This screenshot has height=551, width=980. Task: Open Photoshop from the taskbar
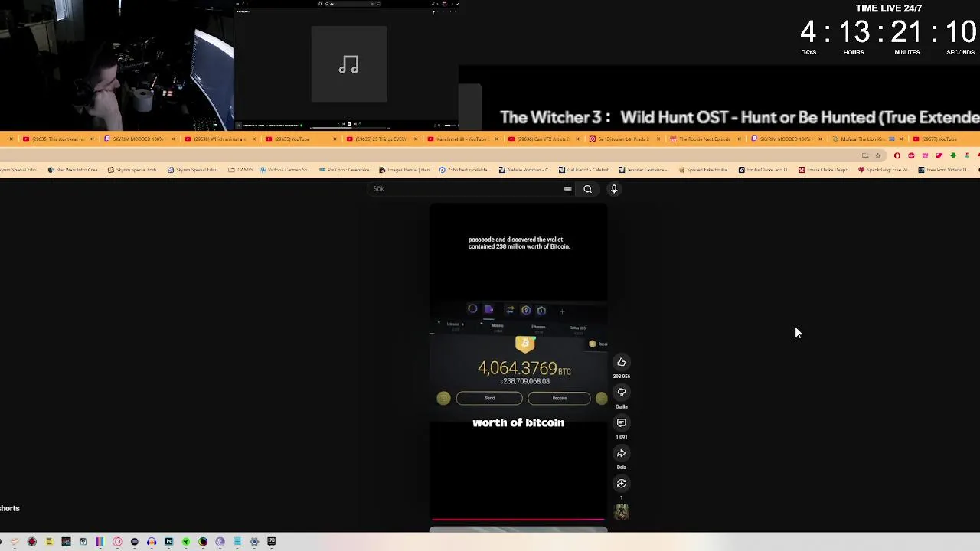169,542
